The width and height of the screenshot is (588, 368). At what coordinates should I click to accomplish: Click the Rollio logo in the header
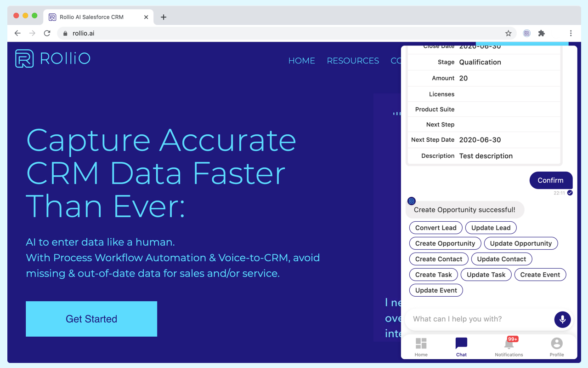coord(53,58)
